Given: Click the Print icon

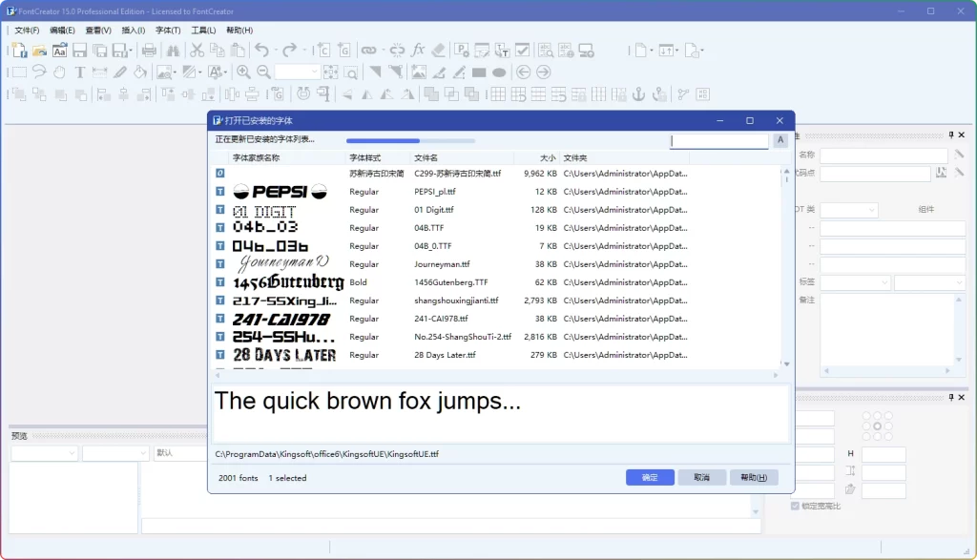Looking at the screenshot, I should 150,50.
